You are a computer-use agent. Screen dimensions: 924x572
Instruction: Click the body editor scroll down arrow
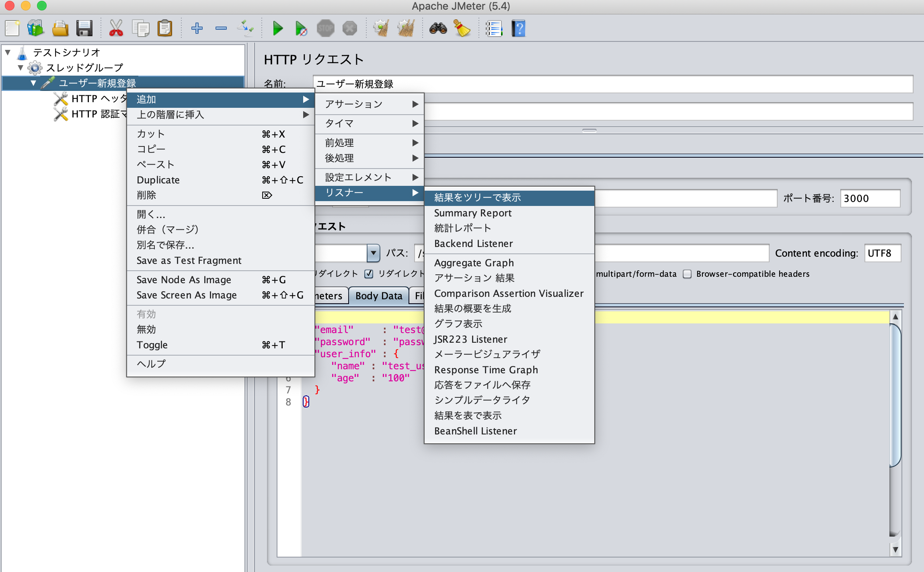pos(895,549)
